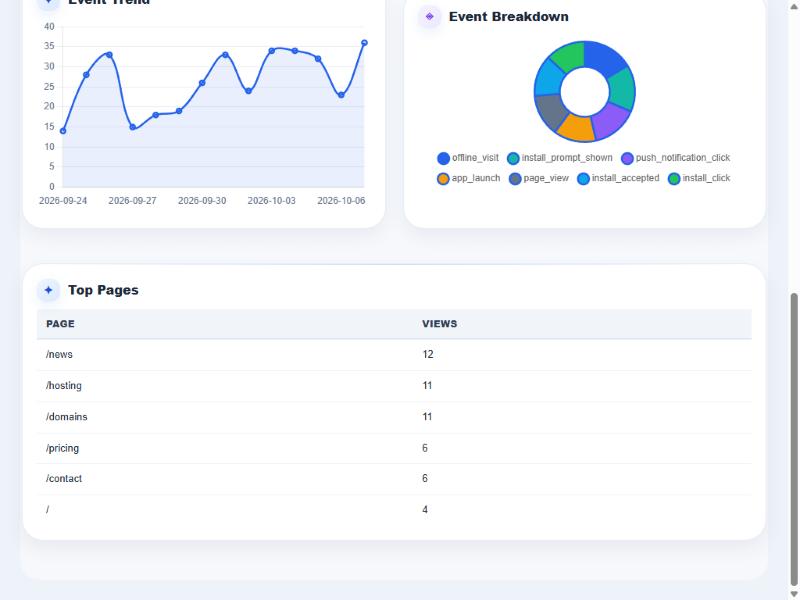
Task: Click the Top Pages heading
Action: click(x=104, y=290)
